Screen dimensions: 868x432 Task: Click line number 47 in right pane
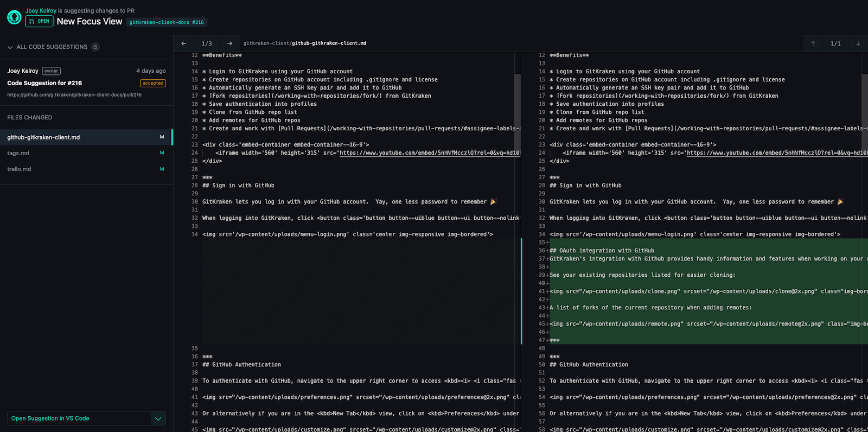tap(542, 340)
